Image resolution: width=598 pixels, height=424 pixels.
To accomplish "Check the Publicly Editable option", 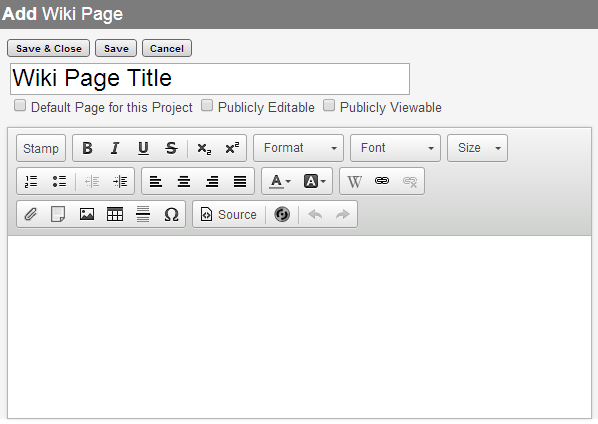I will click(x=207, y=105).
